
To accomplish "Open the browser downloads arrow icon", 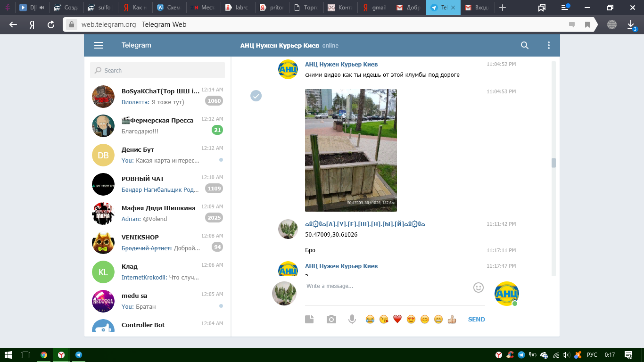I will [x=631, y=25].
